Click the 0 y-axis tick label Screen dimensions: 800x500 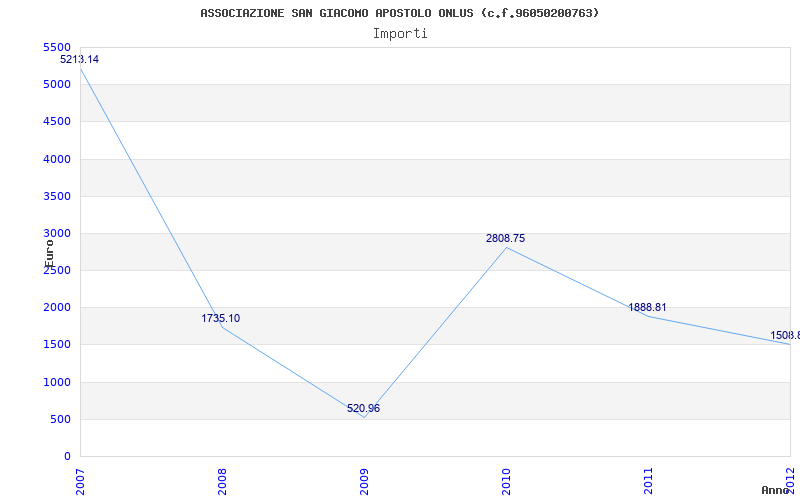(67, 456)
